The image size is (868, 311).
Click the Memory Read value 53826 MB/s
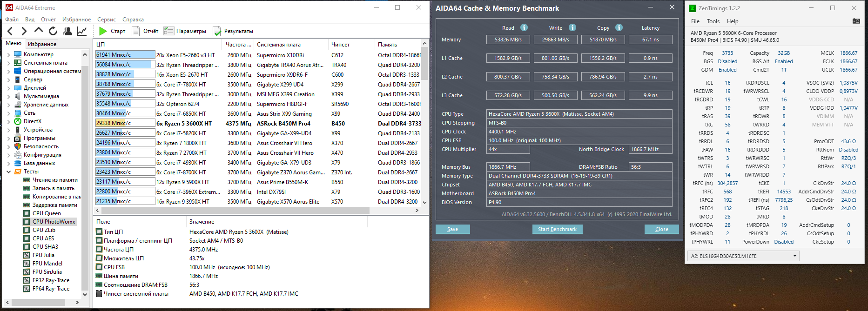[x=508, y=40]
